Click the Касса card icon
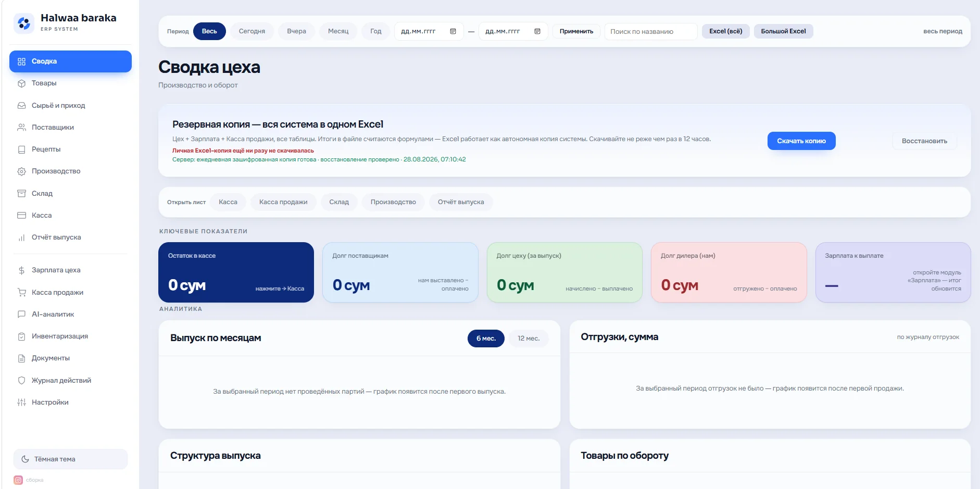 21,215
